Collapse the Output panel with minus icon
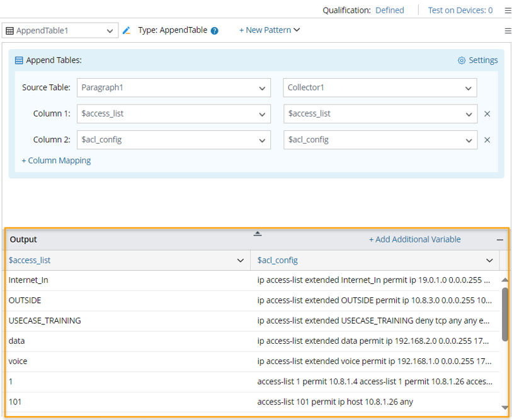 500,240
